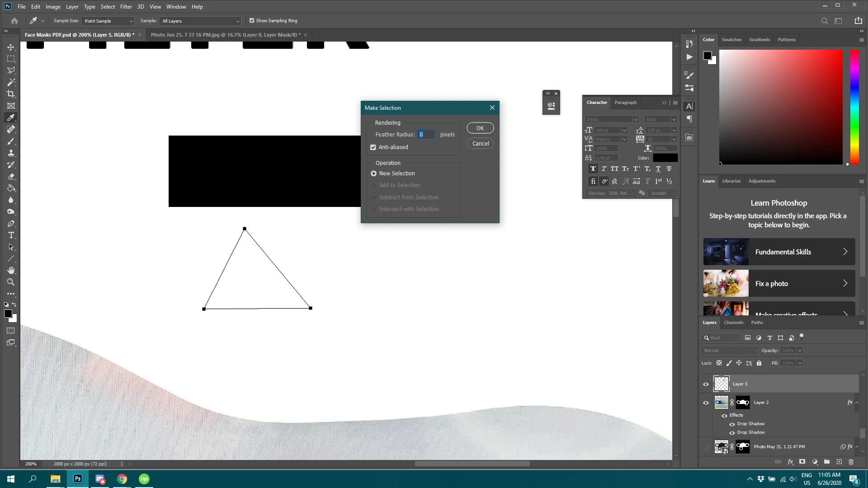This screenshot has width=868, height=488.
Task: Select the Hand tool
Action: (11, 270)
